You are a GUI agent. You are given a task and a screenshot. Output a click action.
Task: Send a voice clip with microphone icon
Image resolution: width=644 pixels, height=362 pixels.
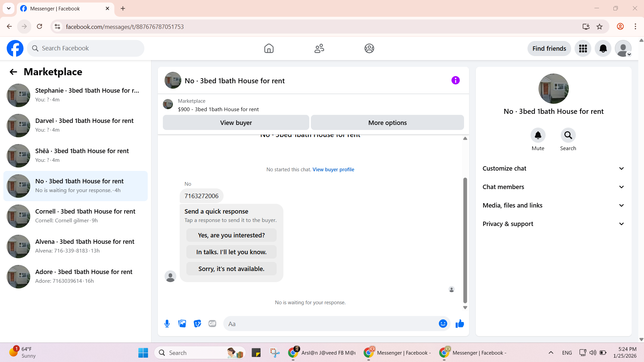pos(167,324)
